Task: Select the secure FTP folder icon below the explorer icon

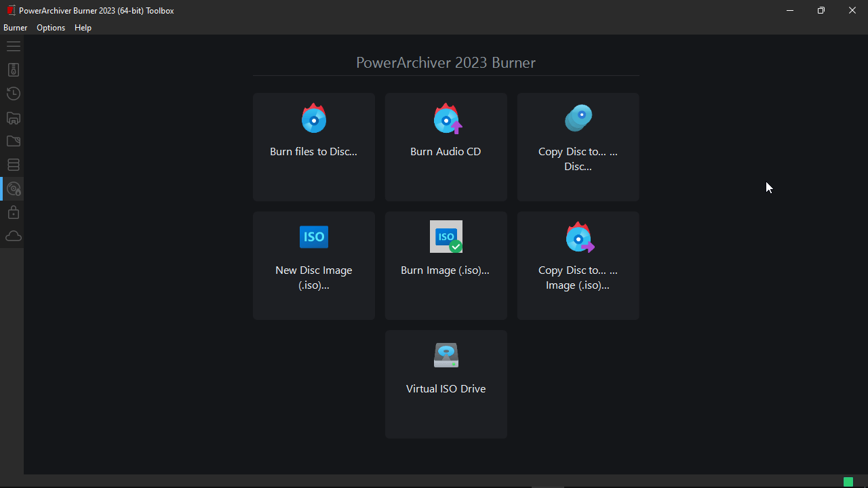Action: point(13,141)
